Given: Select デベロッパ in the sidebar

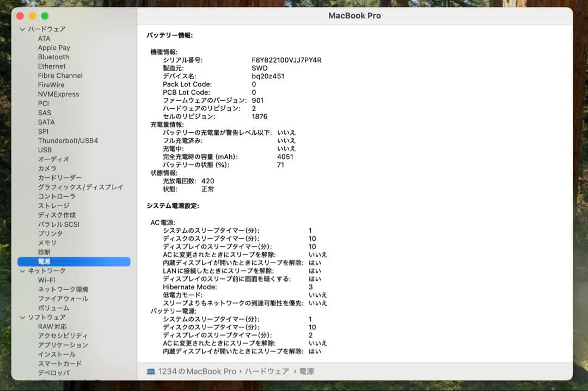Looking at the screenshot, I should [x=53, y=373].
